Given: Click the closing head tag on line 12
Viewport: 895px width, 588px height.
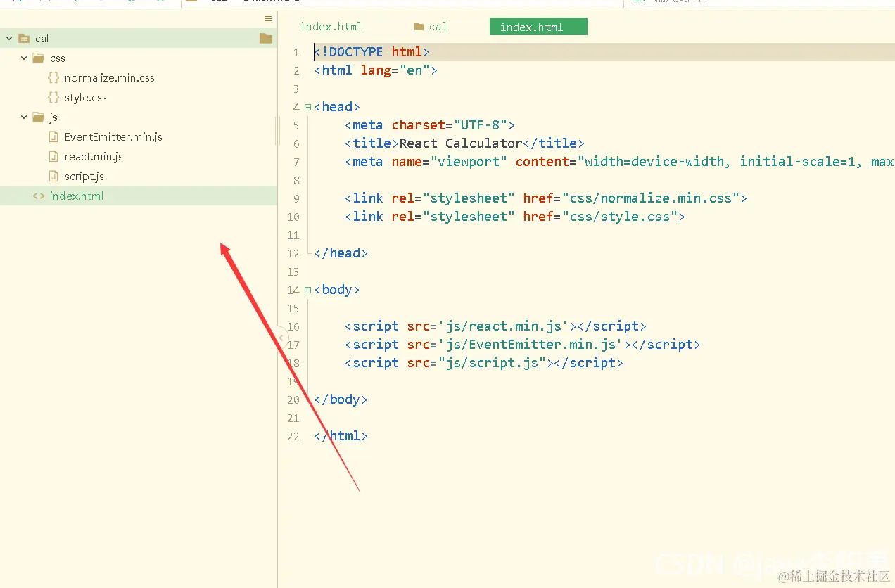Looking at the screenshot, I should (341, 253).
